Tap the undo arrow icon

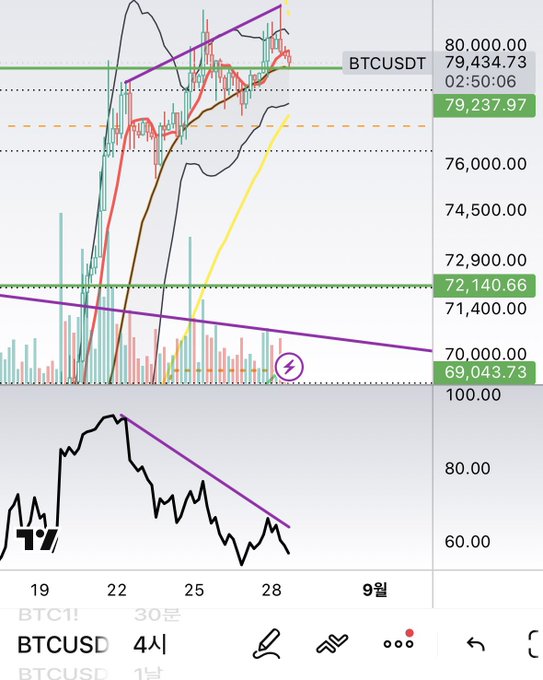point(475,644)
